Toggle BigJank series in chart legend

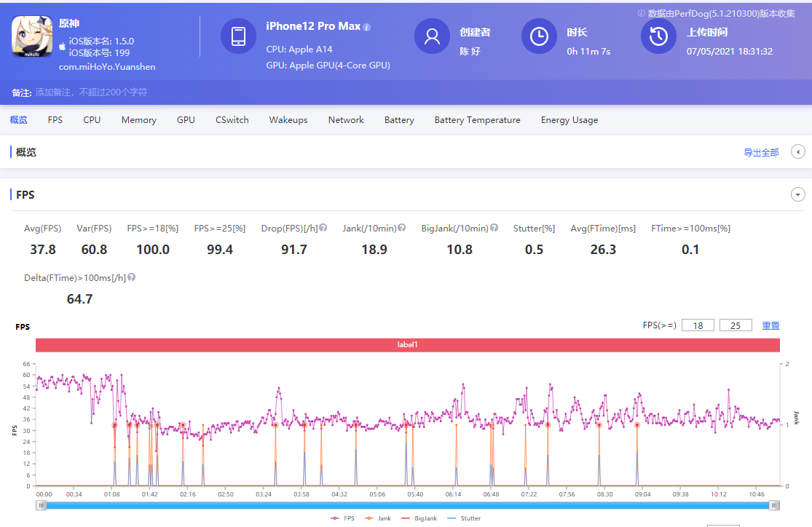(x=419, y=518)
